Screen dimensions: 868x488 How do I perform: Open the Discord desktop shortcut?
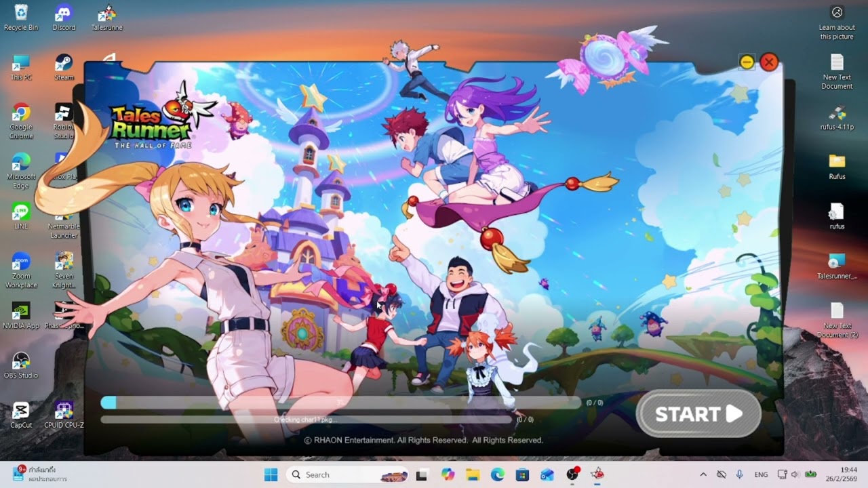point(64,18)
